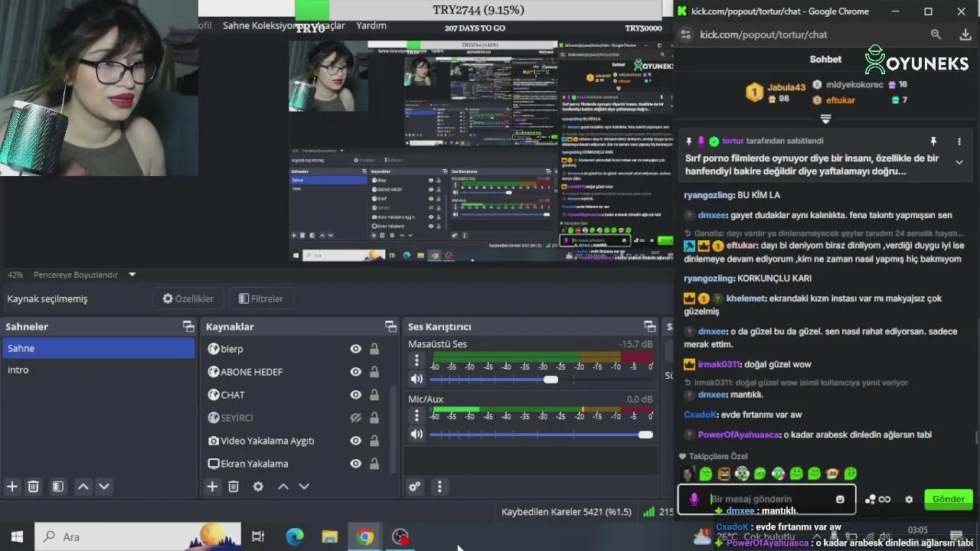The height and width of the screenshot is (551, 980).
Task: Open advanced audio properties gear
Action: [414, 486]
